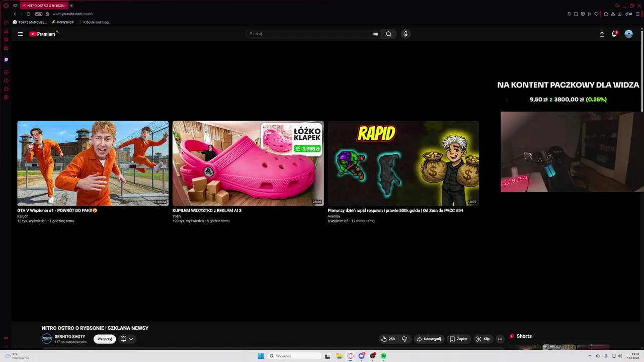The height and width of the screenshot is (362, 644).
Task: Open the YouTube upload/create button
Action: point(602,34)
